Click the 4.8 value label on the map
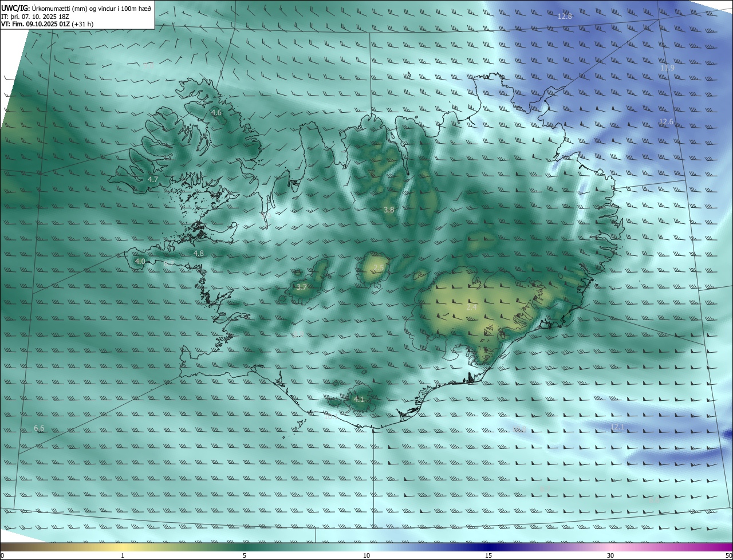 tap(199, 253)
